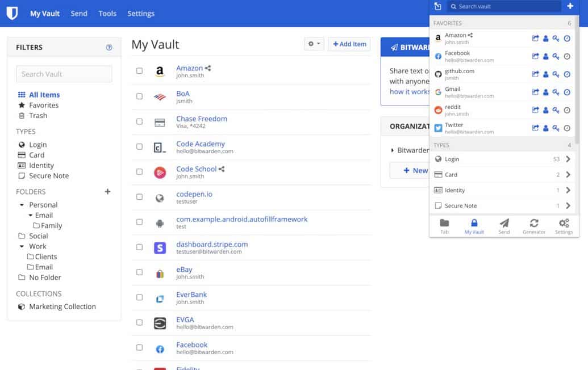
Task: Click the Add Item button
Action: click(x=349, y=44)
